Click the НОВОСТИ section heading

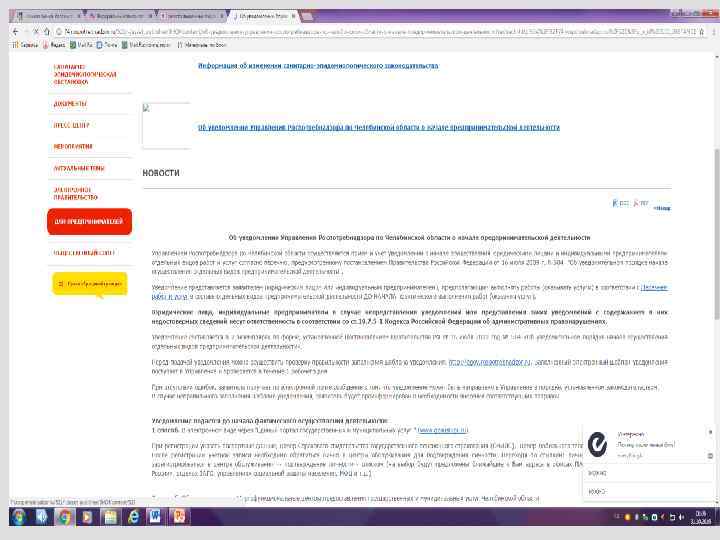click(x=161, y=173)
